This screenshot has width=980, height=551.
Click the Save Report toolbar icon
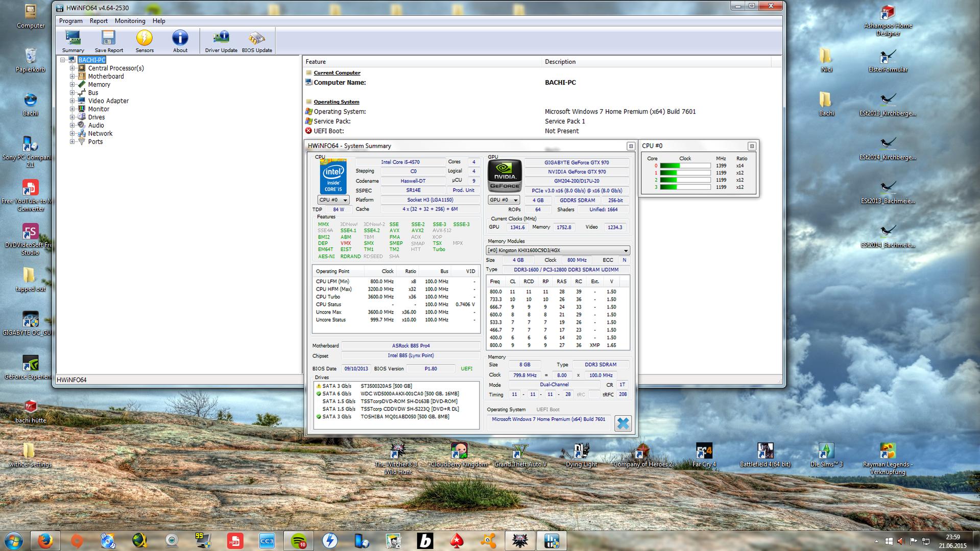pos(108,41)
